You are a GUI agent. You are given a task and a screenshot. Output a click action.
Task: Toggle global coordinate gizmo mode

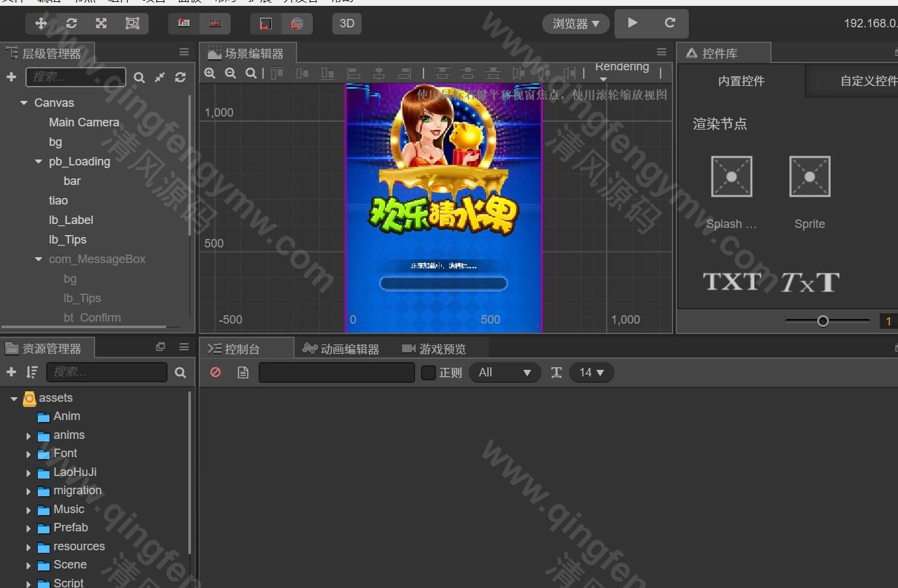297,23
